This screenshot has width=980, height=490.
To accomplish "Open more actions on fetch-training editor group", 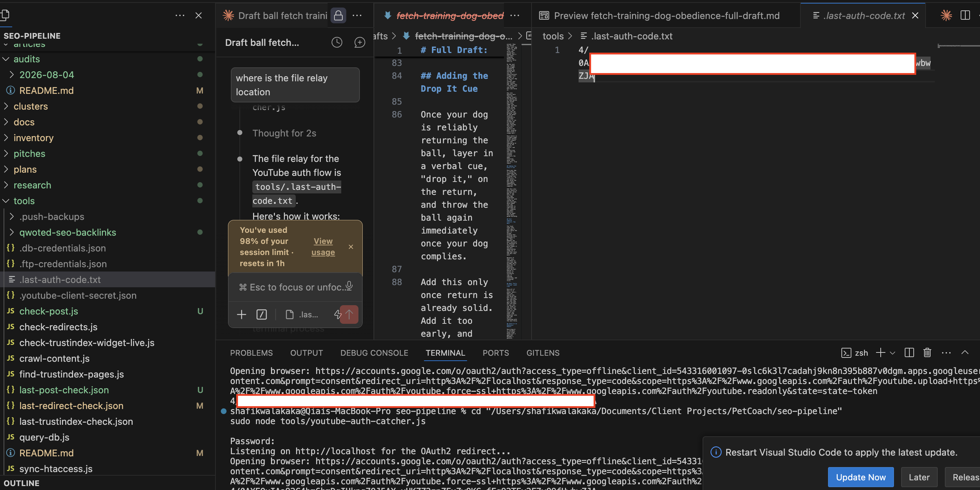I will (x=515, y=16).
